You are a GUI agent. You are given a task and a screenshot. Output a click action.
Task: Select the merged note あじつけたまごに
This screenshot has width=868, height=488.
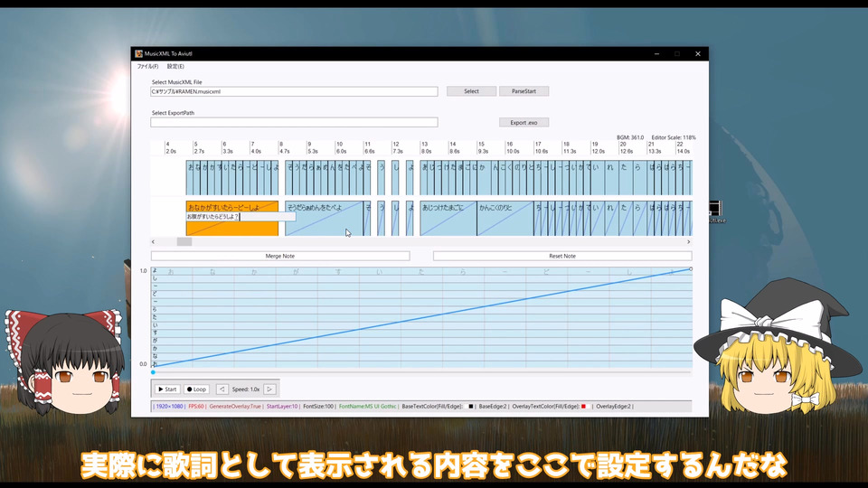coord(448,219)
